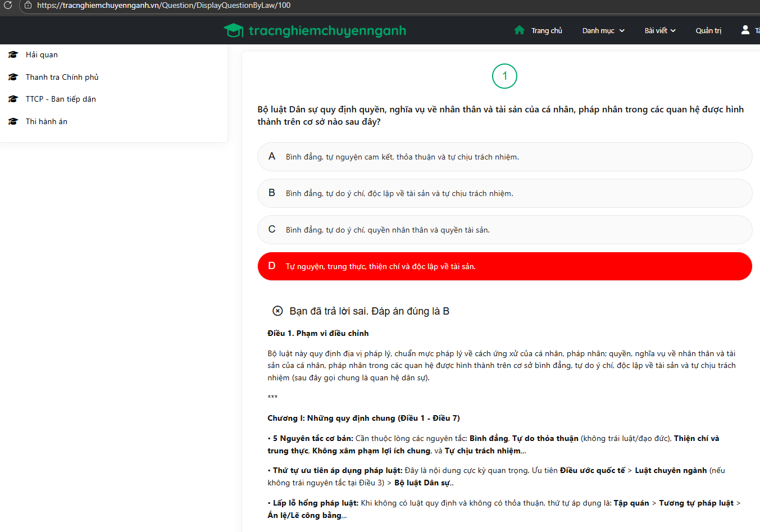Screen dimensions: 760x532
Task: Click the user profile icon
Action: pos(745,30)
